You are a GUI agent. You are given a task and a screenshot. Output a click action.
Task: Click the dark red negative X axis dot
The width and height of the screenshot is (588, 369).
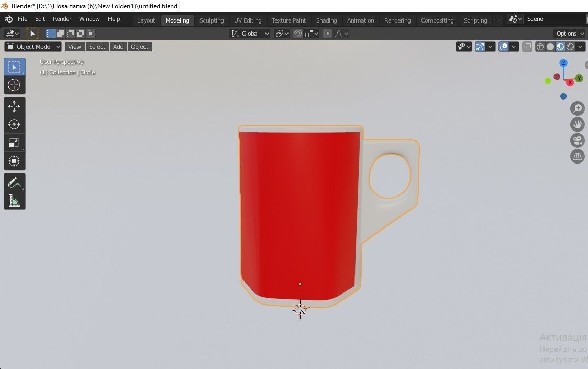[557, 77]
